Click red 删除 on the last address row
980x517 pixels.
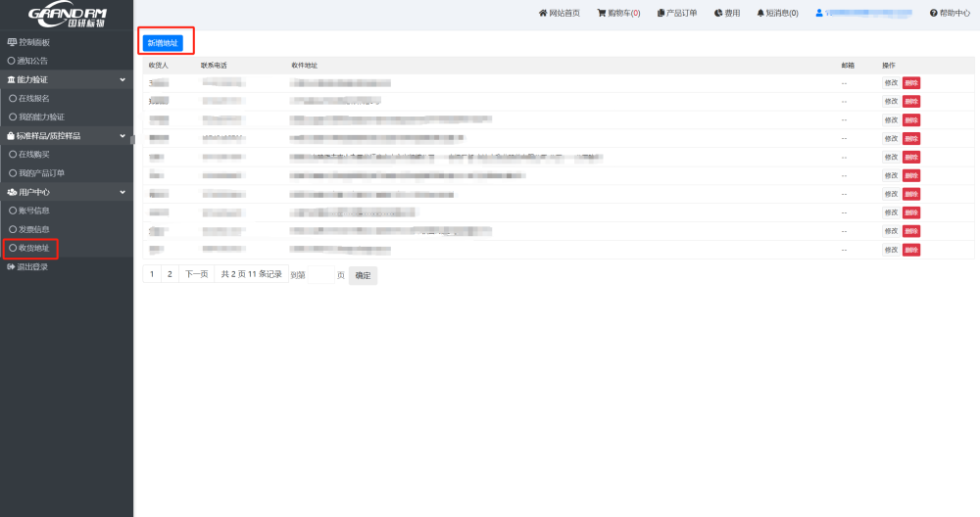(911, 251)
